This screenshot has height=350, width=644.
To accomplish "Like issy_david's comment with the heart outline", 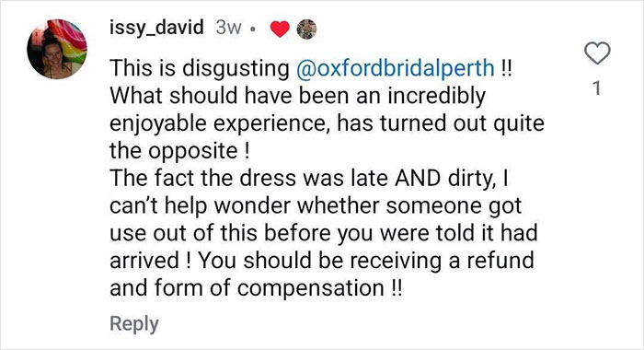I will click(x=597, y=53).
